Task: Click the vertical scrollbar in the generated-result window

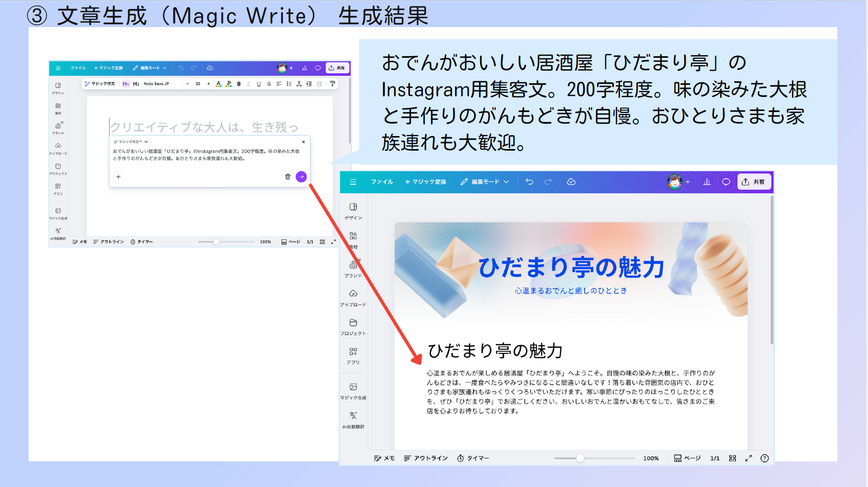Action: 772,270
